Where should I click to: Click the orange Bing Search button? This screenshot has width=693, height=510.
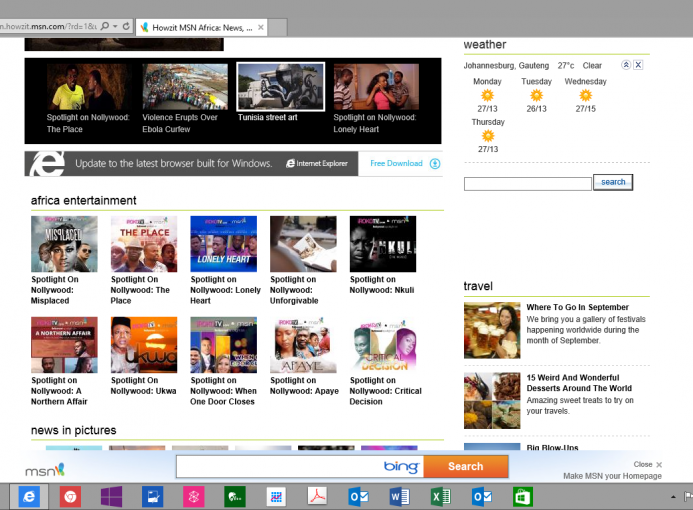click(x=465, y=466)
